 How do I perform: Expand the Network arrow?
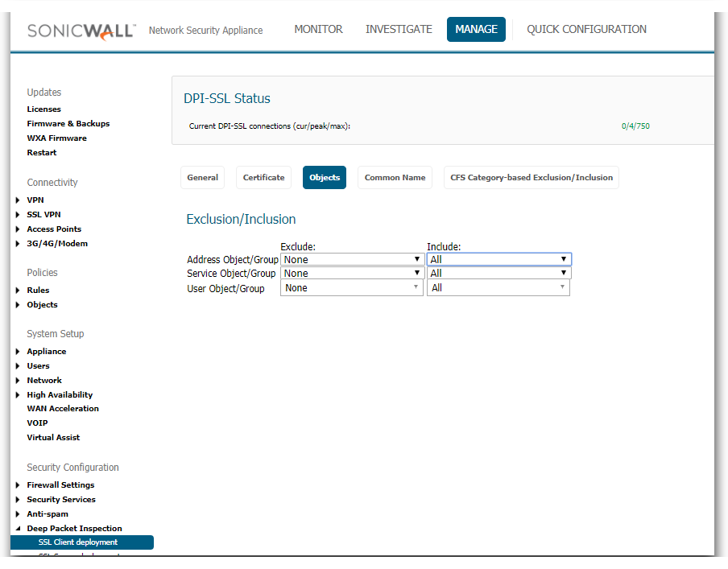(x=18, y=380)
